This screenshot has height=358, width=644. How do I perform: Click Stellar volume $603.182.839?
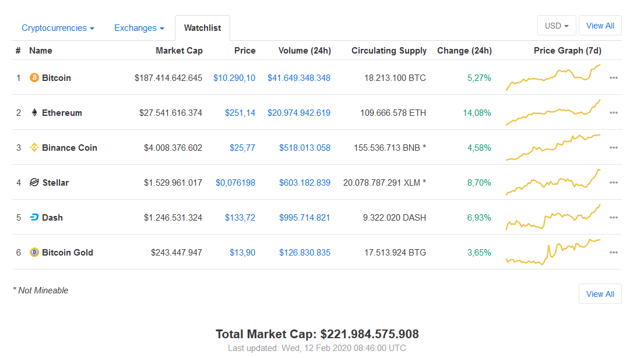pos(305,182)
